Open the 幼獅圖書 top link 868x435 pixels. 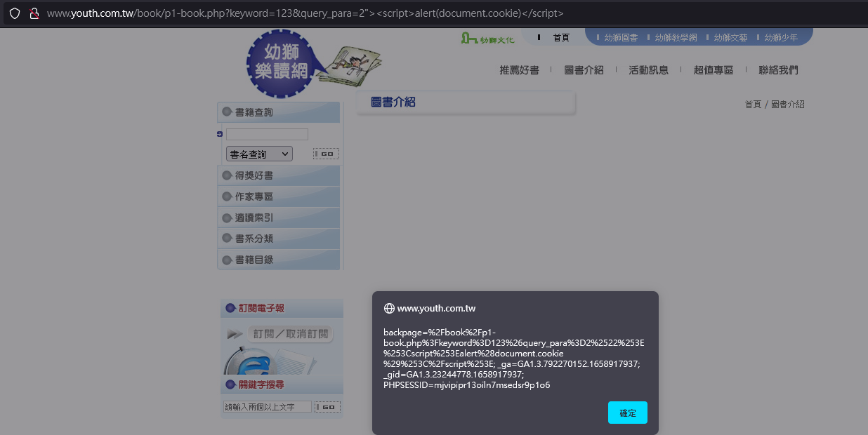[x=621, y=38]
